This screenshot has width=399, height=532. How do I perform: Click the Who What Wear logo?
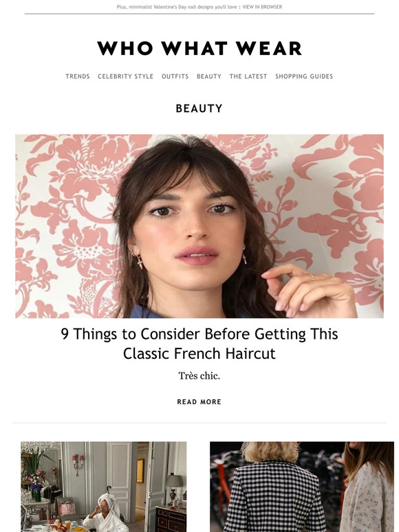[x=199, y=48]
